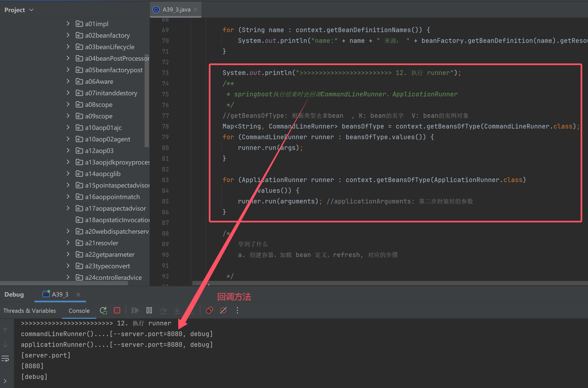Viewport: 588px width, 388px height.
Task: Click console down-arrow icon
Action: click(5, 344)
